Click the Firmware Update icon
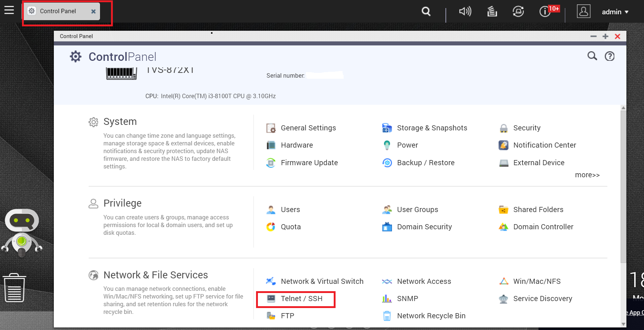This screenshot has width=644, height=330. 271,163
